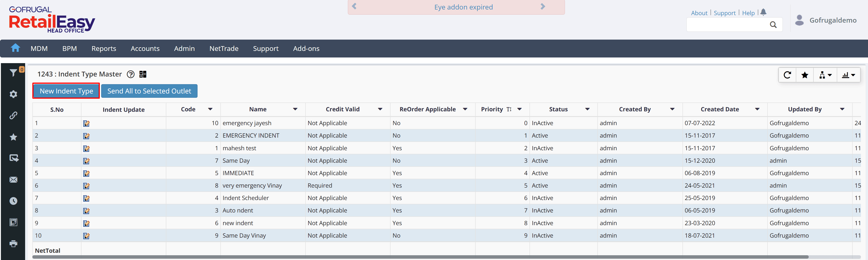868x260 pixels.
Task: Open Created Date column dropdown
Action: 757,109
